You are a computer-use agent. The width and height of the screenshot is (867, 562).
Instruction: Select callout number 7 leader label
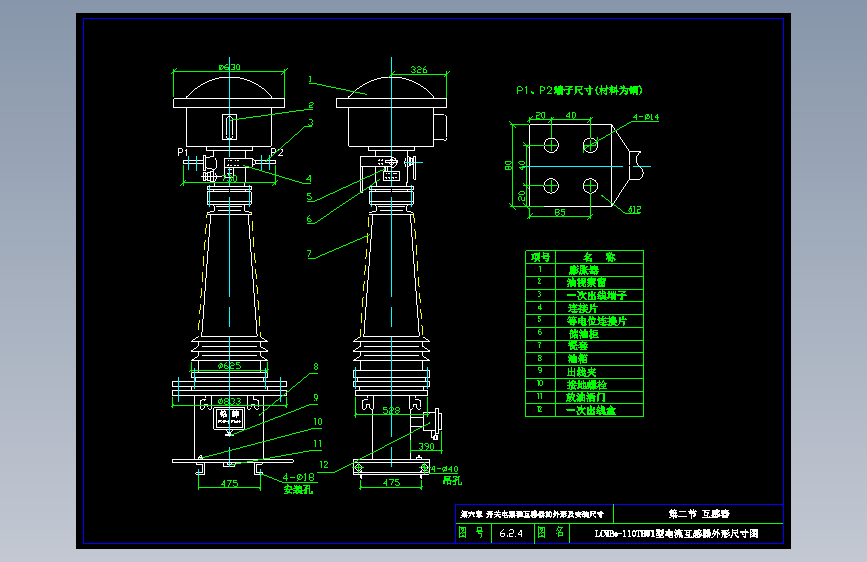pos(309,254)
